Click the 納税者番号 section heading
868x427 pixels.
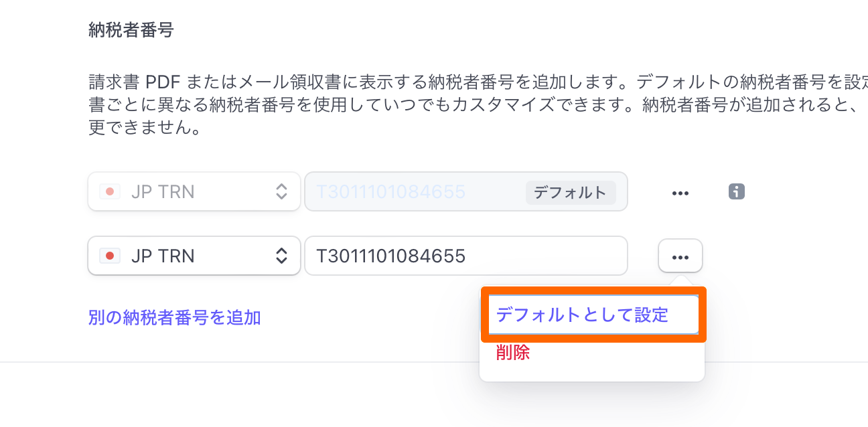coord(131,31)
